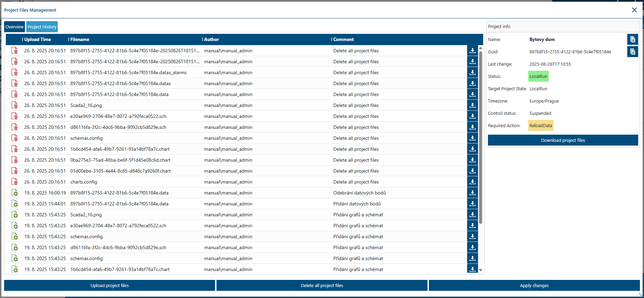This screenshot has height=298, width=644.
Task: Sort by Comment column header
Action: (x=343, y=39)
